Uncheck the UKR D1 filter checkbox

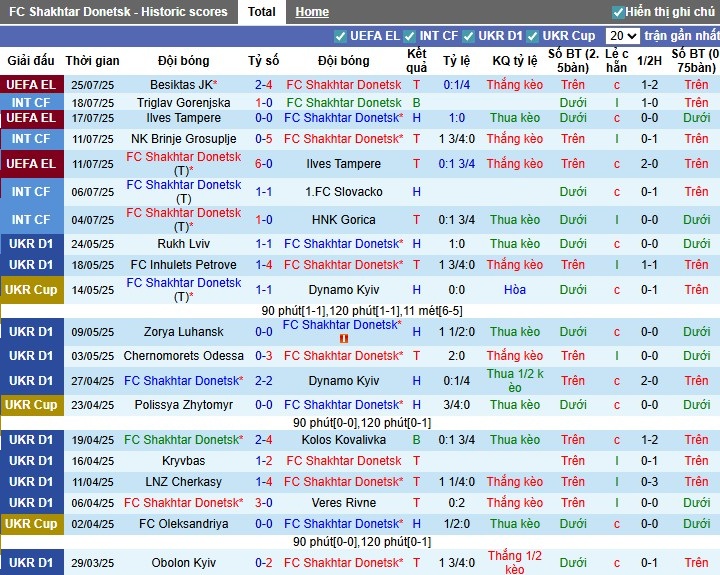pyautogui.click(x=468, y=36)
